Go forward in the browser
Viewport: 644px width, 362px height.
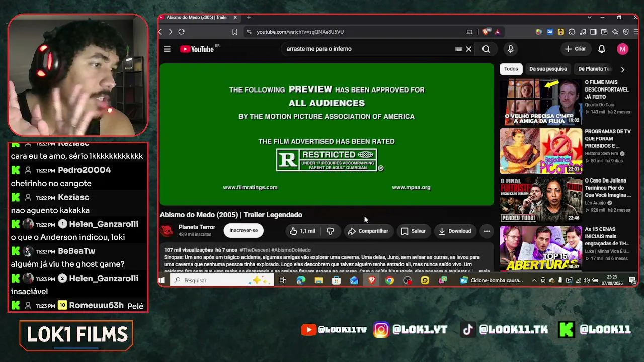171,32
